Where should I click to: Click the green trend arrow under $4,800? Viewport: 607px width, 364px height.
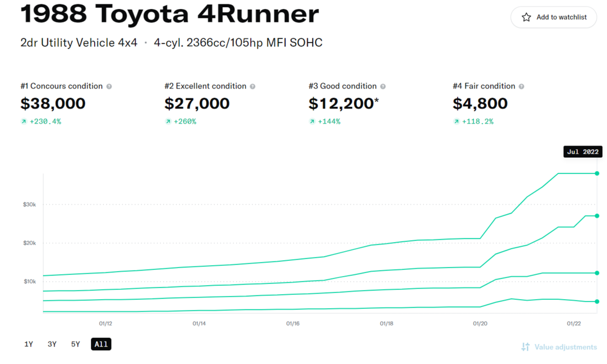[x=456, y=122]
